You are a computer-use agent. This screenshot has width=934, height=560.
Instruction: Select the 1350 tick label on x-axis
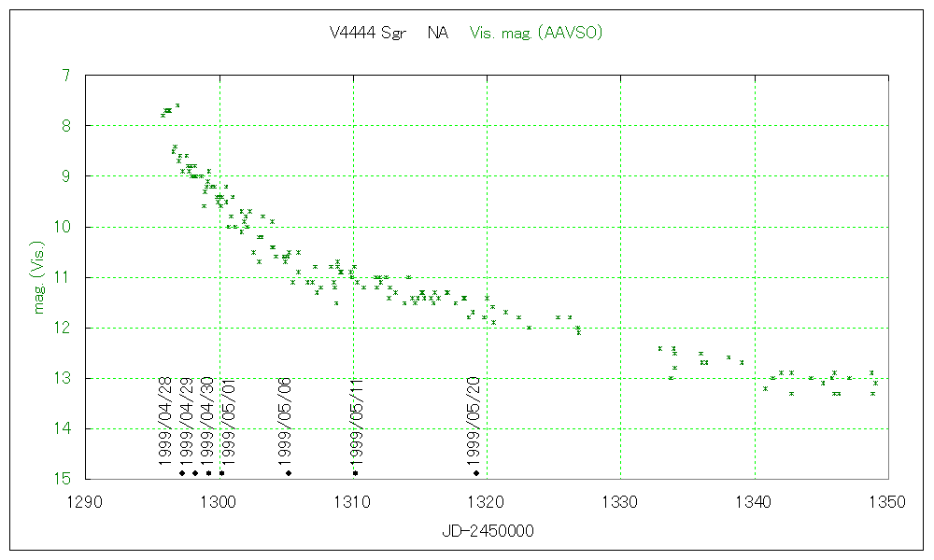(x=887, y=501)
